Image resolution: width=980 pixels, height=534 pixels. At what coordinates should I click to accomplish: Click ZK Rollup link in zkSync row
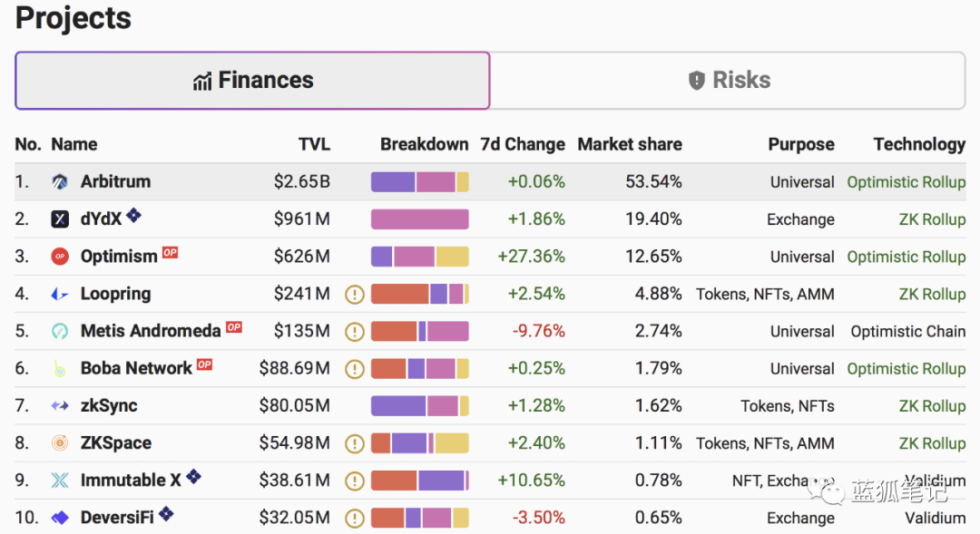(933, 406)
